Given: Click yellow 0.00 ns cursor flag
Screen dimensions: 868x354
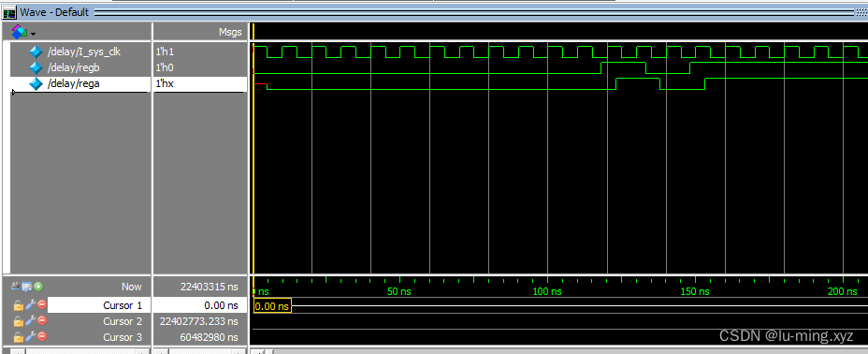Looking at the screenshot, I should [x=272, y=305].
